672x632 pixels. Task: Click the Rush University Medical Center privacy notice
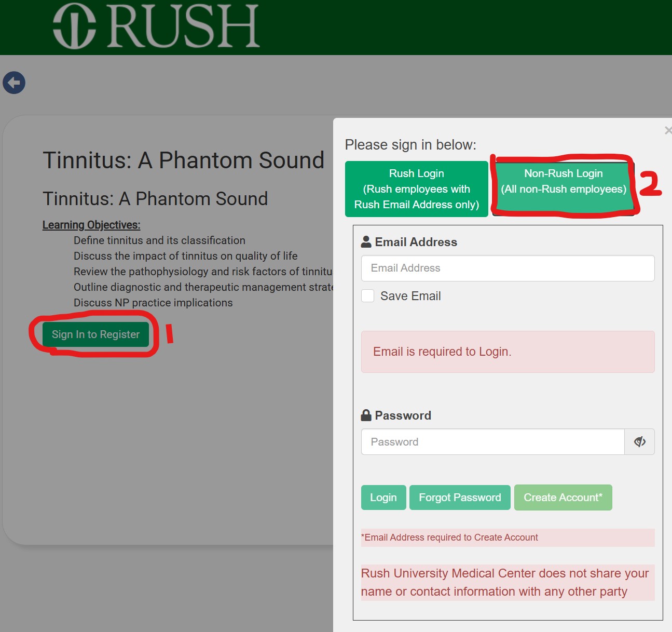pos(508,582)
